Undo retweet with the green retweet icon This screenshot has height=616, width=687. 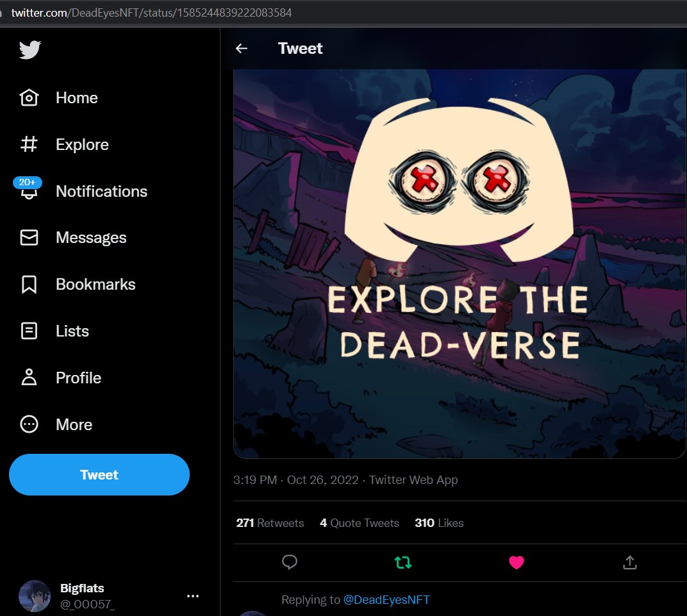tap(402, 562)
